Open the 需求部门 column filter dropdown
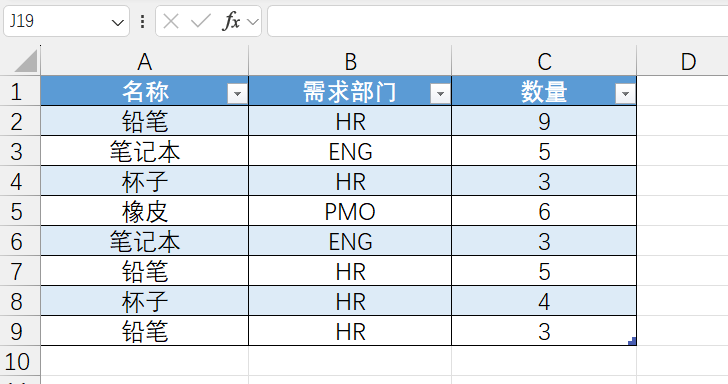 pos(440,94)
